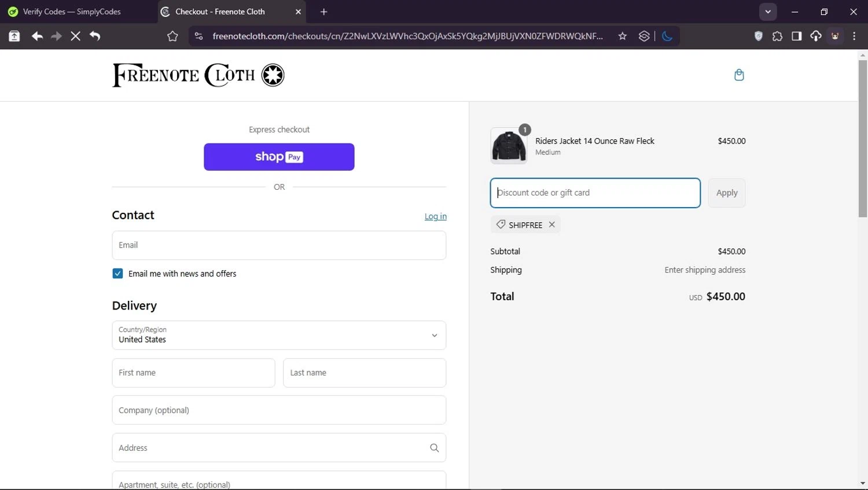Image resolution: width=868 pixels, height=490 pixels.
Task: Open the browser three-dot menu
Action: point(854,36)
